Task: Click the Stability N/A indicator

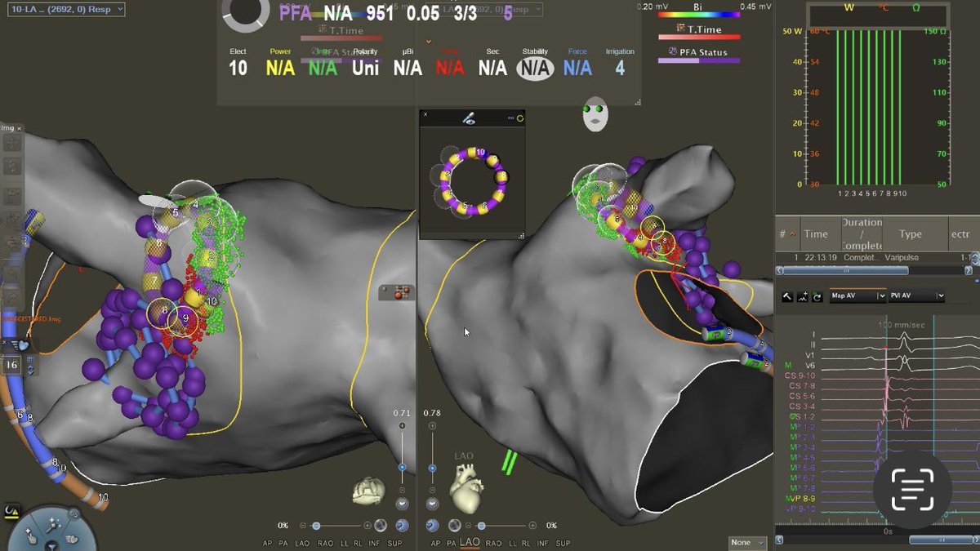Action: tap(535, 68)
